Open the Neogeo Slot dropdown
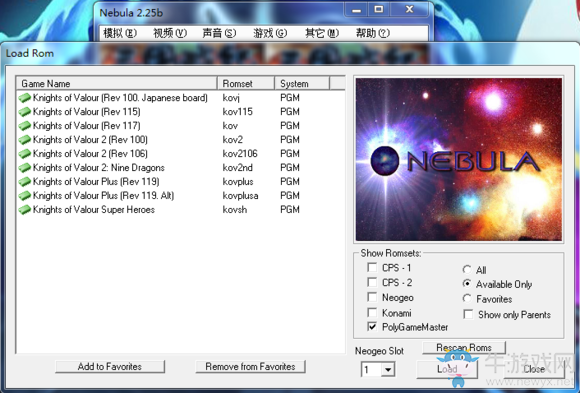580x393 pixels. click(388, 369)
